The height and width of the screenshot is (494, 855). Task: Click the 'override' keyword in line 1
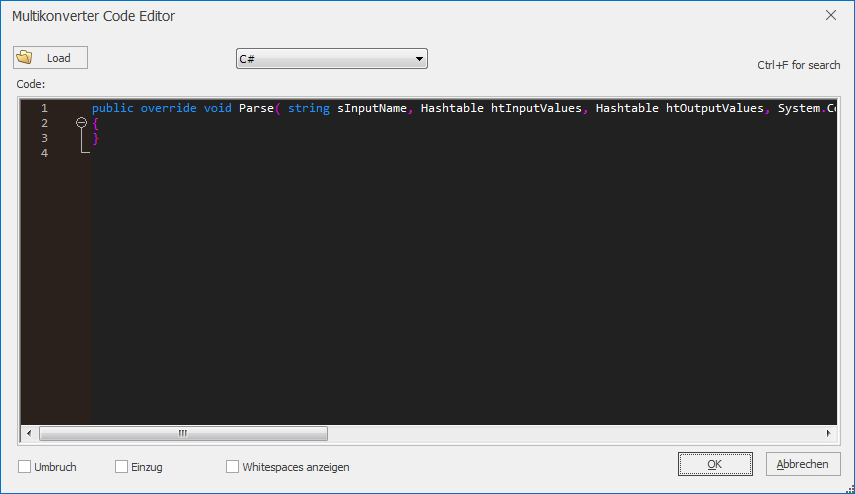coord(168,108)
